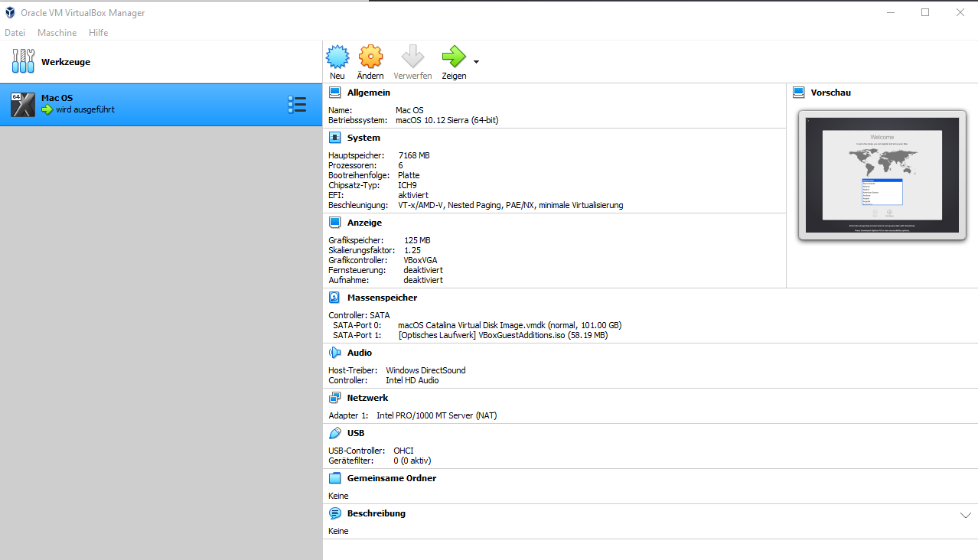Image resolution: width=978 pixels, height=560 pixels.
Task: Click the 'Controller: SATA' line
Action: point(359,315)
